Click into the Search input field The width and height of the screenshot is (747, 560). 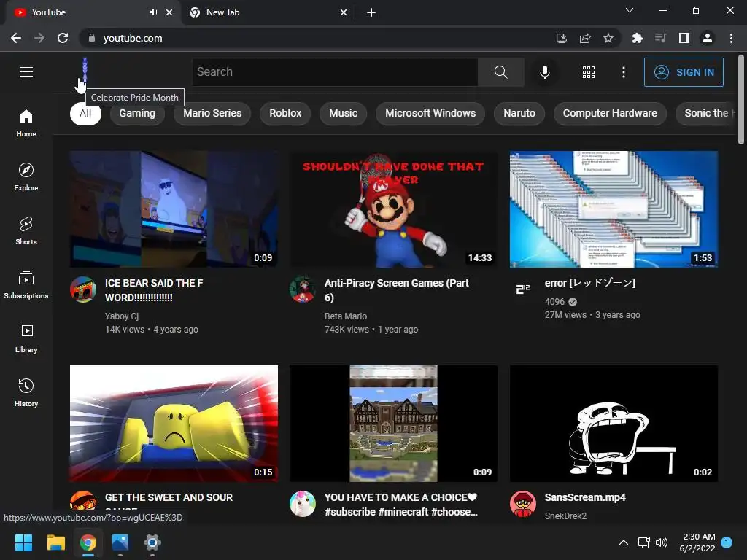coord(335,72)
